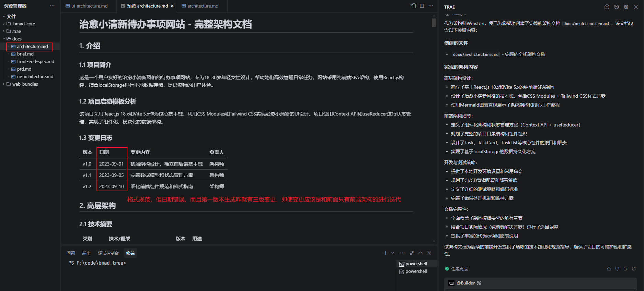Regenerate the assistant response
Screen dimensions: 644x291
click(634, 269)
